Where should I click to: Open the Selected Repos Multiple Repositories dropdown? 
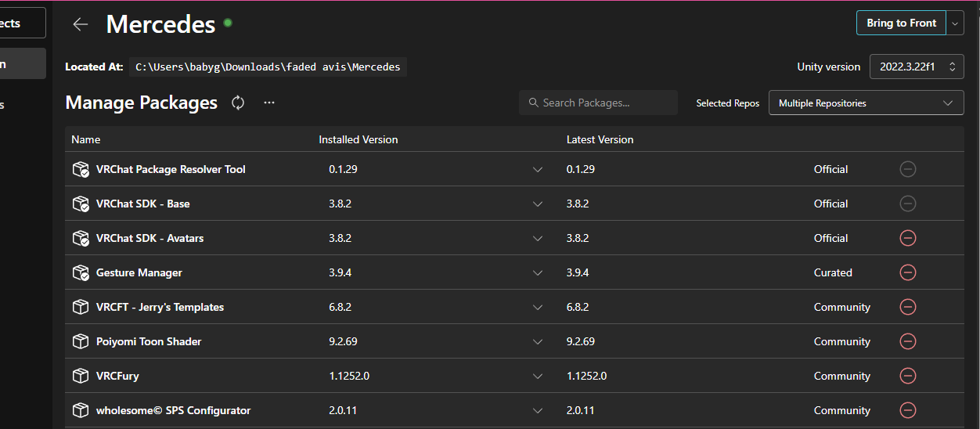867,103
